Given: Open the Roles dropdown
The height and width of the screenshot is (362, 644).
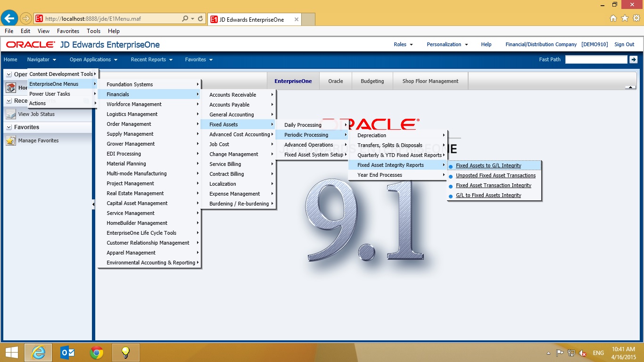Looking at the screenshot, I should click(403, 44).
